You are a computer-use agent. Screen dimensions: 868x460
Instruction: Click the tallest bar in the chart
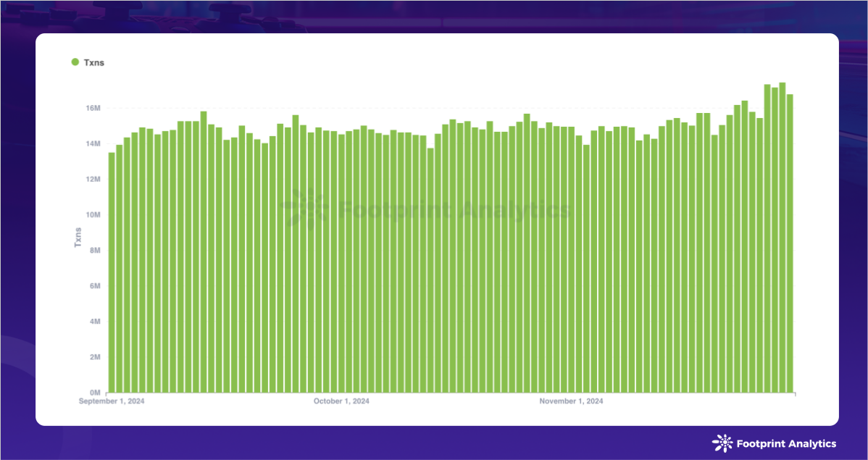pos(782,238)
